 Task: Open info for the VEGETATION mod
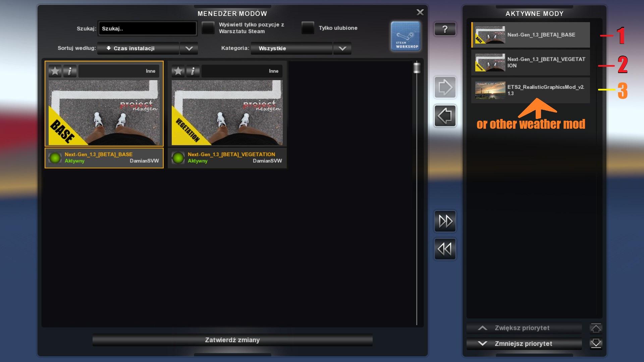coord(193,71)
